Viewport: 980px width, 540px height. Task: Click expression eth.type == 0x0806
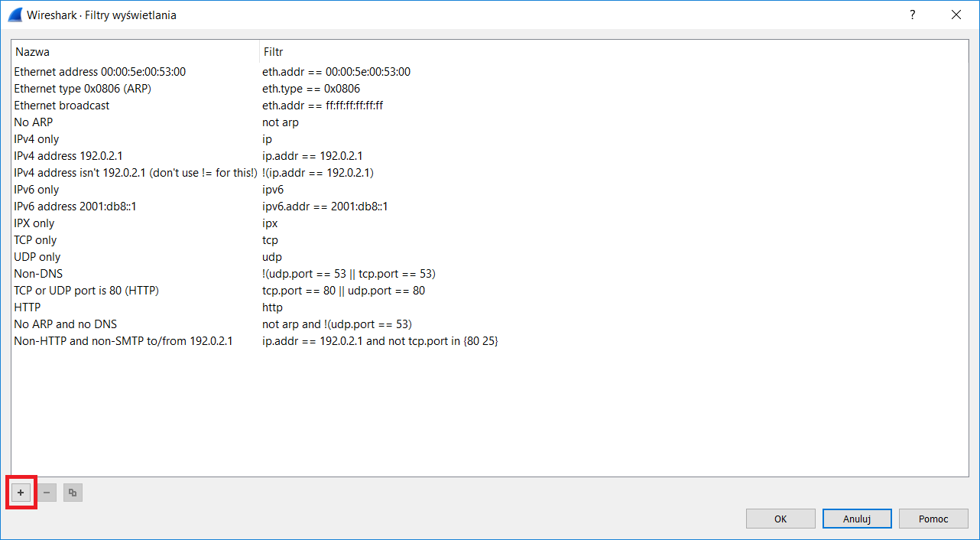311,89
